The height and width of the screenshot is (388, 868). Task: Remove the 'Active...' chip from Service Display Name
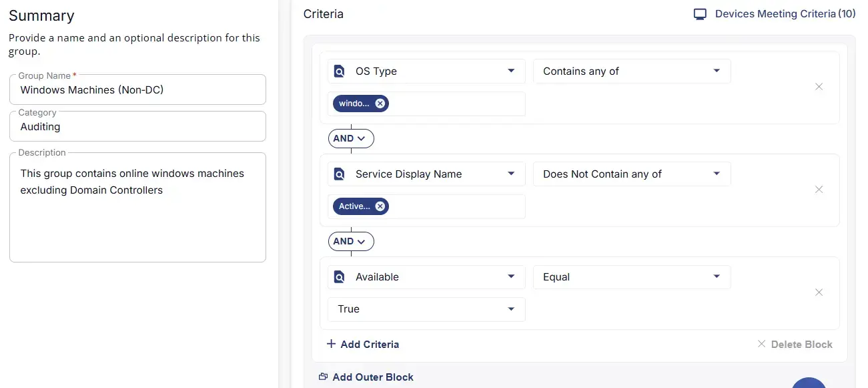tap(380, 206)
